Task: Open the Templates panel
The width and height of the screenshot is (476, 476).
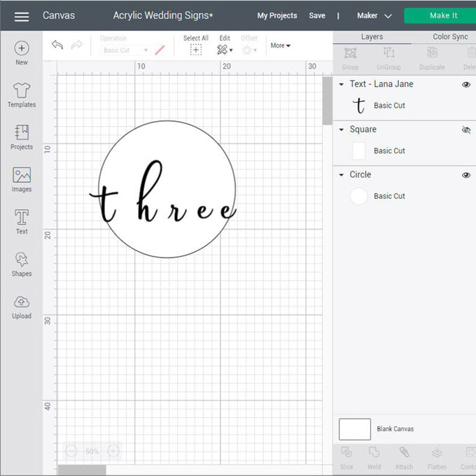Action: 22,94
